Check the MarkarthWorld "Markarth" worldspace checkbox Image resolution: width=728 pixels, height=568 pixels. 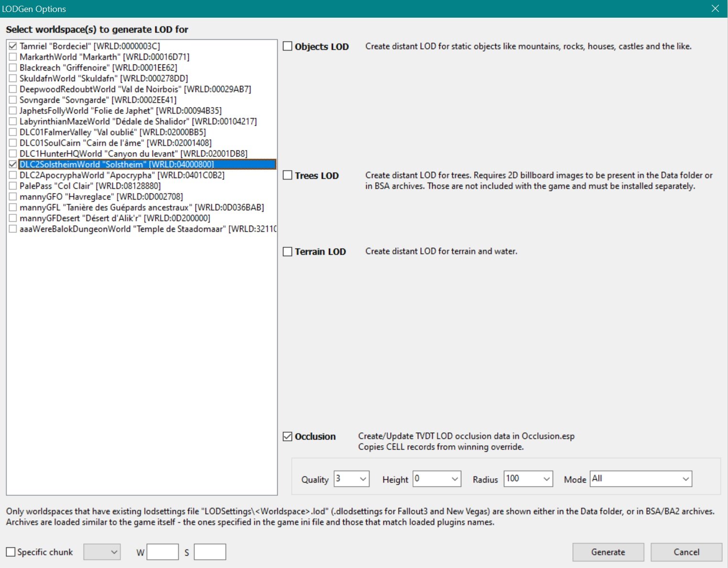(13, 57)
